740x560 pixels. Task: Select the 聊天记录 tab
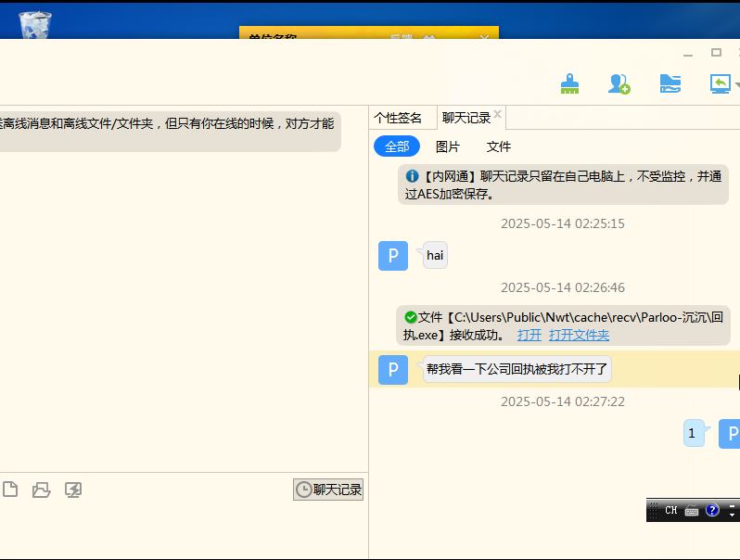pos(466,118)
